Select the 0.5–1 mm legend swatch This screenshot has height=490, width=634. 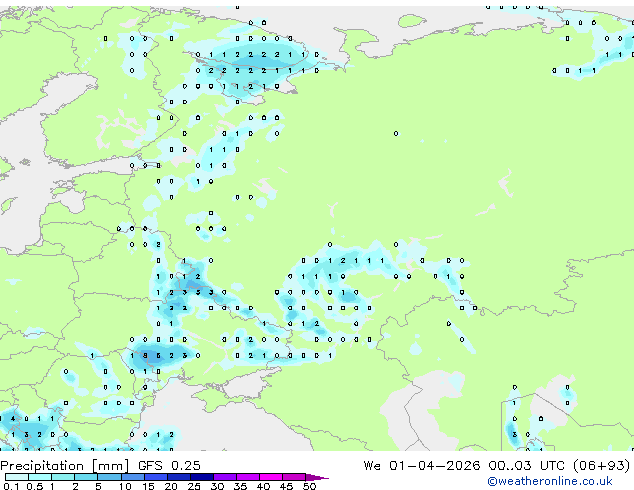point(40,477)
